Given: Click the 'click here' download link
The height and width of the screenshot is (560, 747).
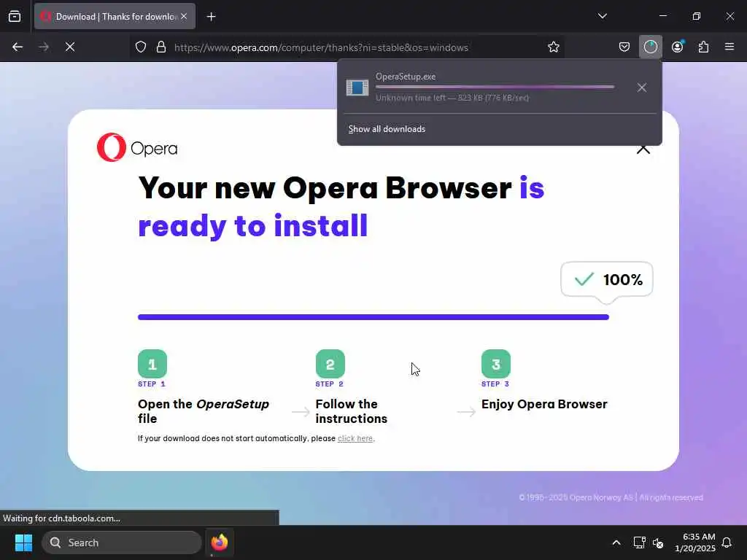Looking at the screenshot, I should [355, 438].
